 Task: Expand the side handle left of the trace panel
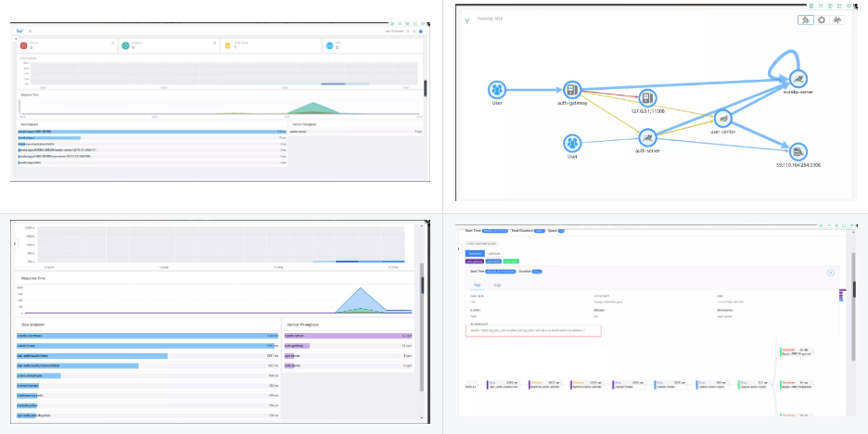click(x=459, y=249)
